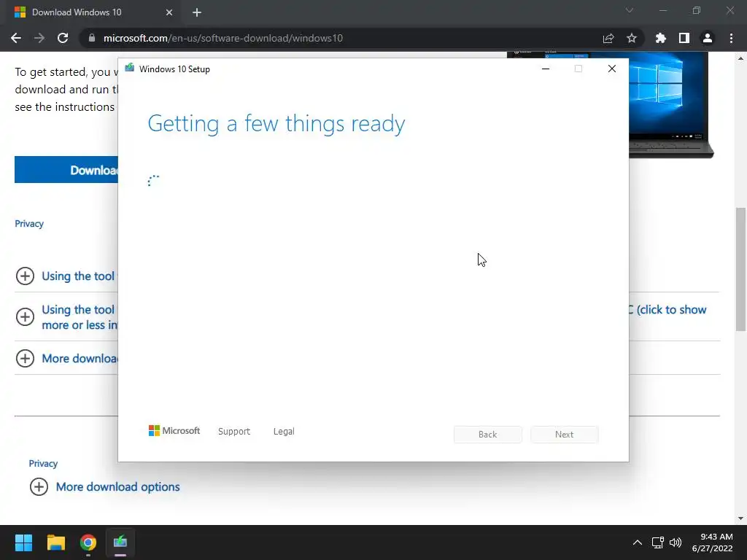Click the page vertical scrollbar thumb

tap(740, 269)
